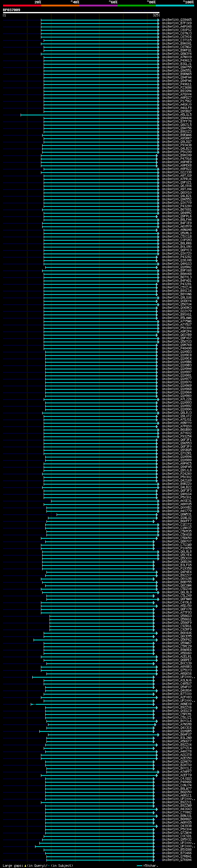Select the UniRef100_P23686 label
This screenshot has height=868, width=197.
coord(177,88)
